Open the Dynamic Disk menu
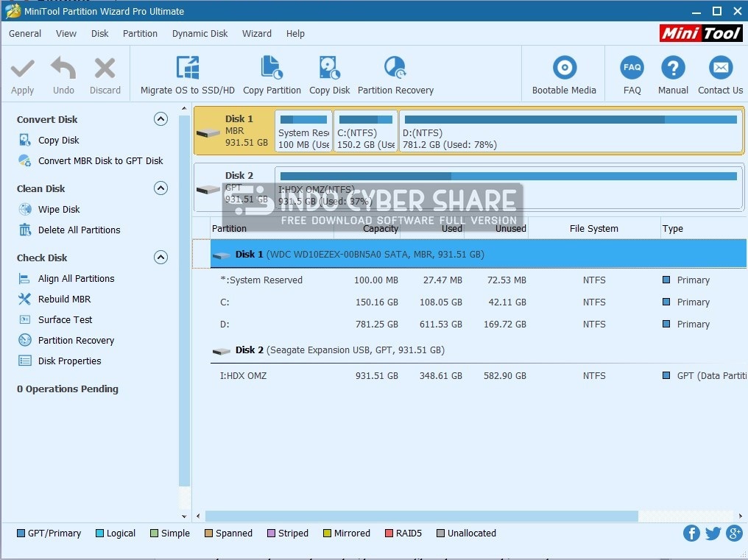The height and width of the screenshot is (560, 748). tap(200, 33)
